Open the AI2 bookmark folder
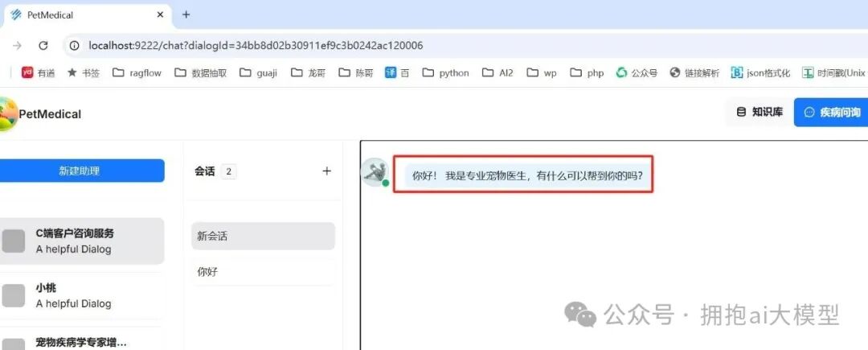Image resolution: width=868 pixels, height=350 pixels. [497, 72]
